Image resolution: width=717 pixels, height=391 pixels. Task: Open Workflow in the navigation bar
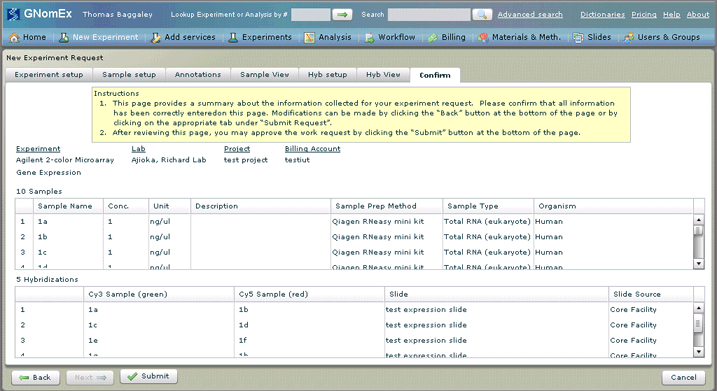click(390, 37)
